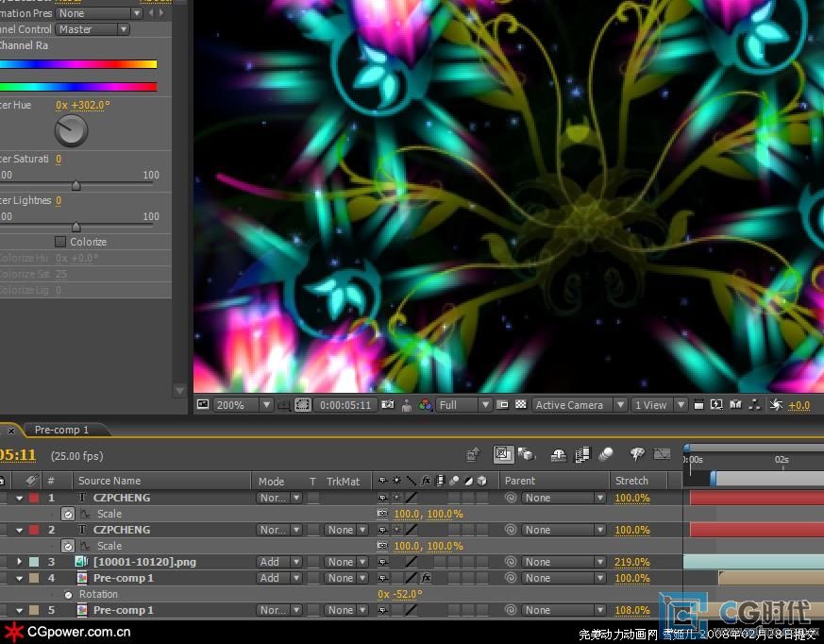Open blending Mode dropdown for layer 3
Screen dimensions: 824x644
[279, 562]
